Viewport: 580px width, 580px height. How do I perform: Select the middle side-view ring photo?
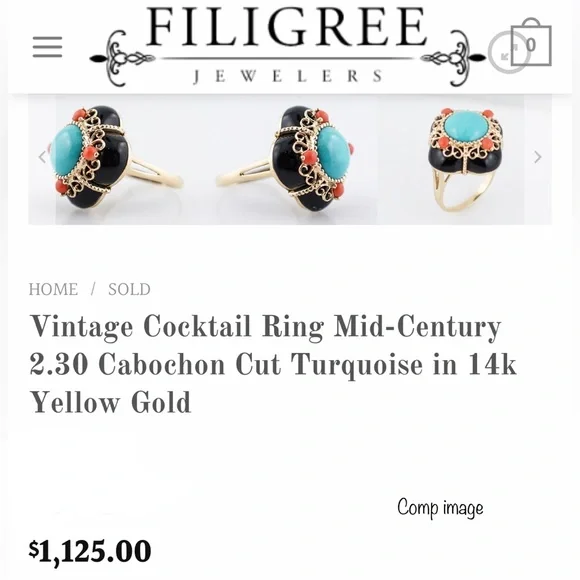284,160
